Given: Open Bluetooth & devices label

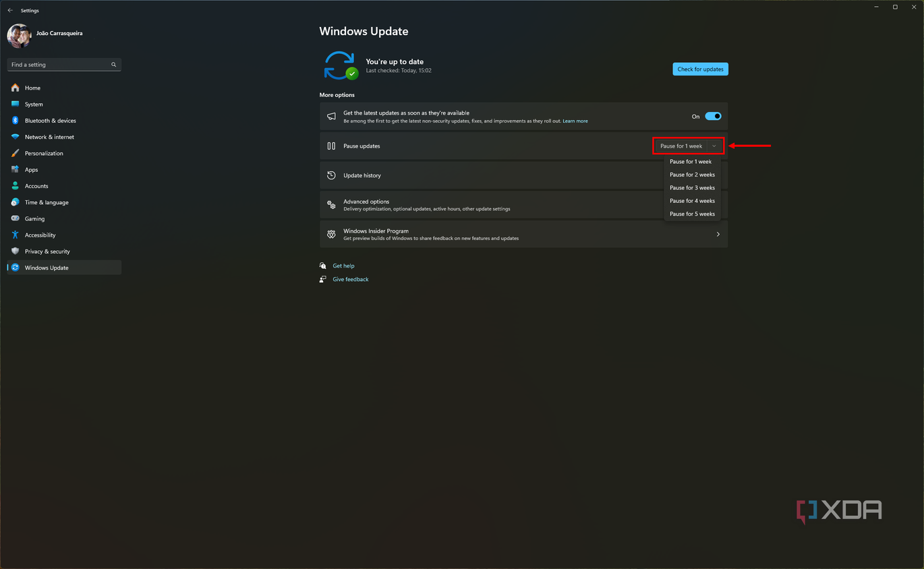Looking at the screenshot, I should tap(51, 121).
